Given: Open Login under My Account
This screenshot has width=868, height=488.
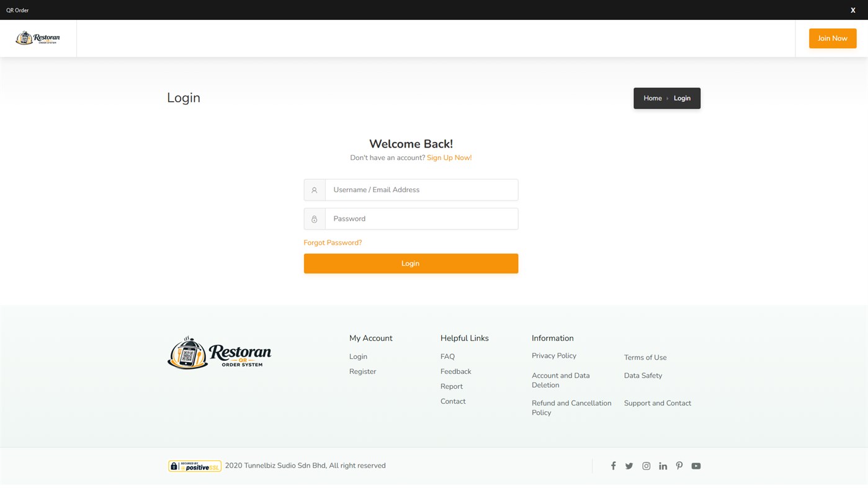Looking at the screenshot, I should (358, 357).
